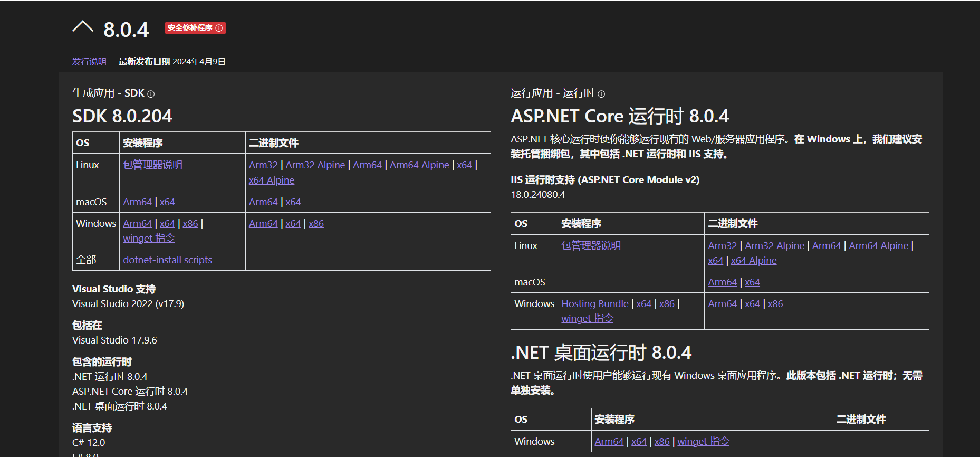Download SDK macOS Arm64 installer
The width and height of the screenshot is (980, 457).
[137, 202]
